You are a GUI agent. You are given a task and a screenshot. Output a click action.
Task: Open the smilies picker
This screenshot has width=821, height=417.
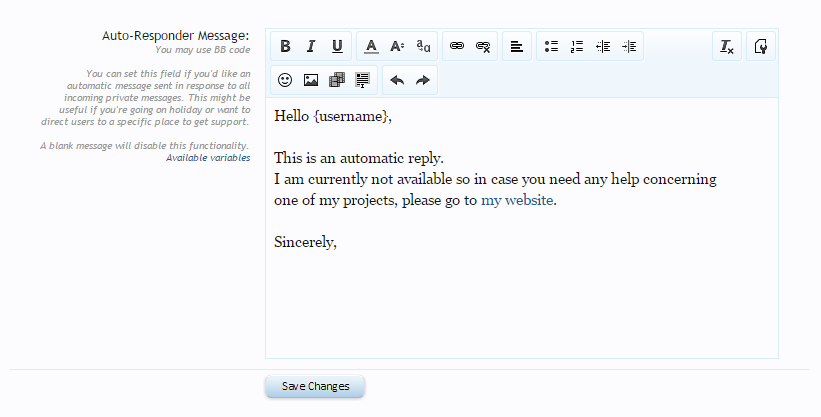point(285,80)
